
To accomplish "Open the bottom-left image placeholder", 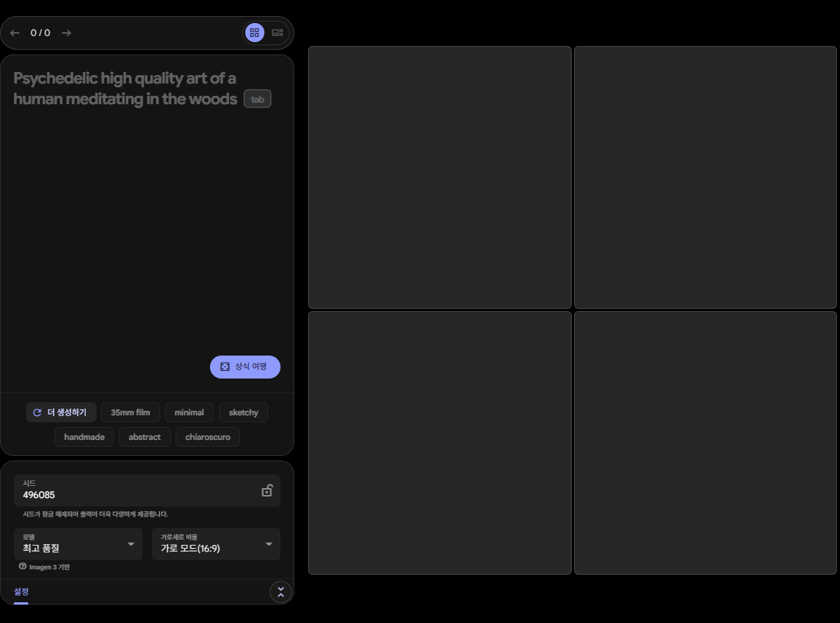I will 440,443.
